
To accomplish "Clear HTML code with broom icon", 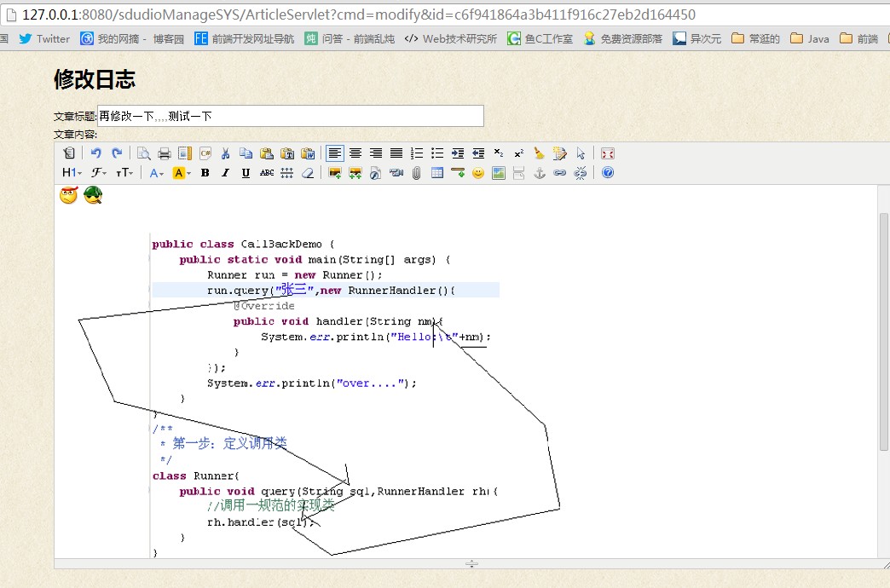I will (540, 153).
